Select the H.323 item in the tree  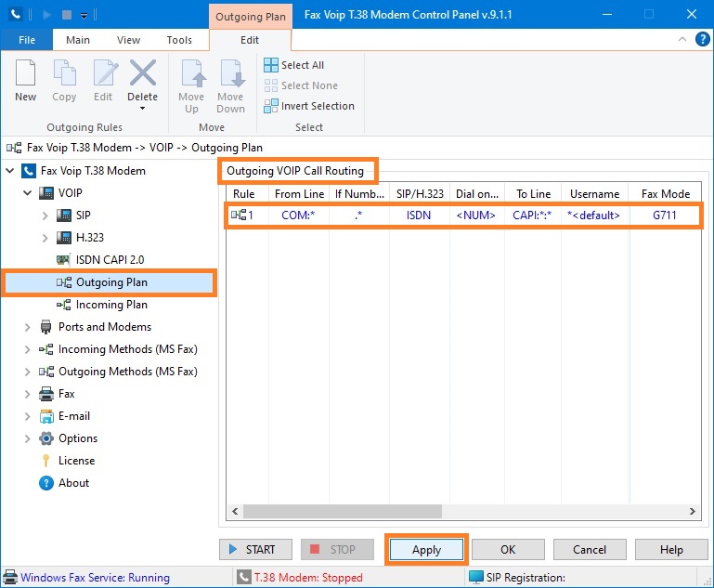point(90,238)
